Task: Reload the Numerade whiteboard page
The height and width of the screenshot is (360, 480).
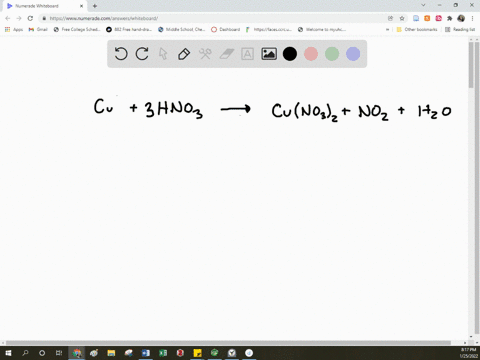Action: point(30,18)
